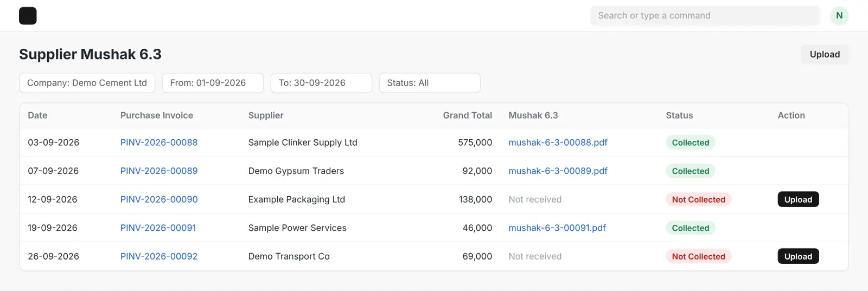
Task: Select supplier Demo Gypsum Traders
Action: 296,171
